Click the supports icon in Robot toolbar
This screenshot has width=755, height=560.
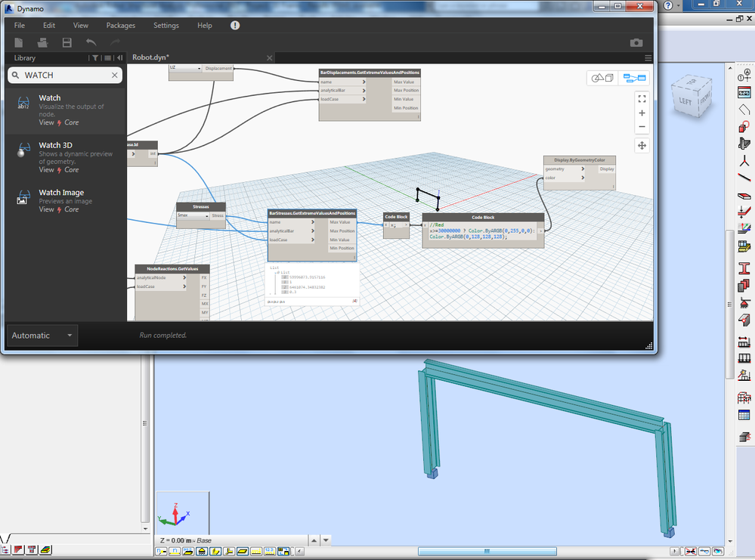point(744,303)
